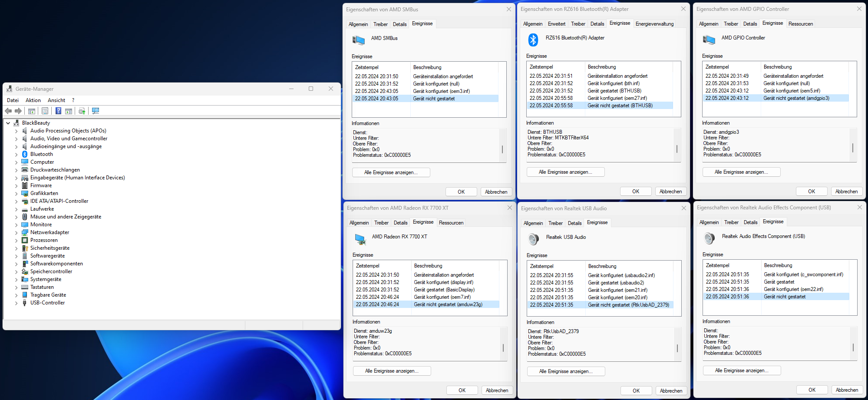The width and height of the screenshot is (868, 400).
Task: Click Alle Ereignisse anzeigen in AMD SMBus dialog
Action: point(391,172)
